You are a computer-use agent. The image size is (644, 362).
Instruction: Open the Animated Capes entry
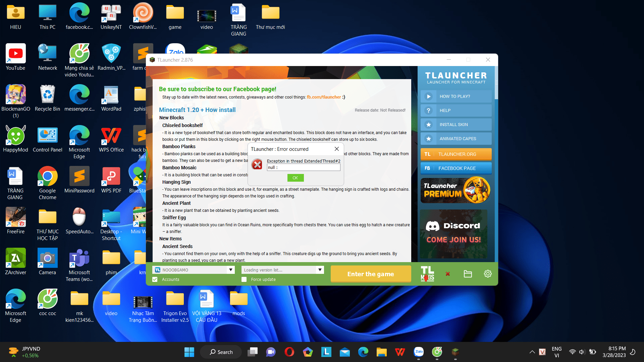456,138
